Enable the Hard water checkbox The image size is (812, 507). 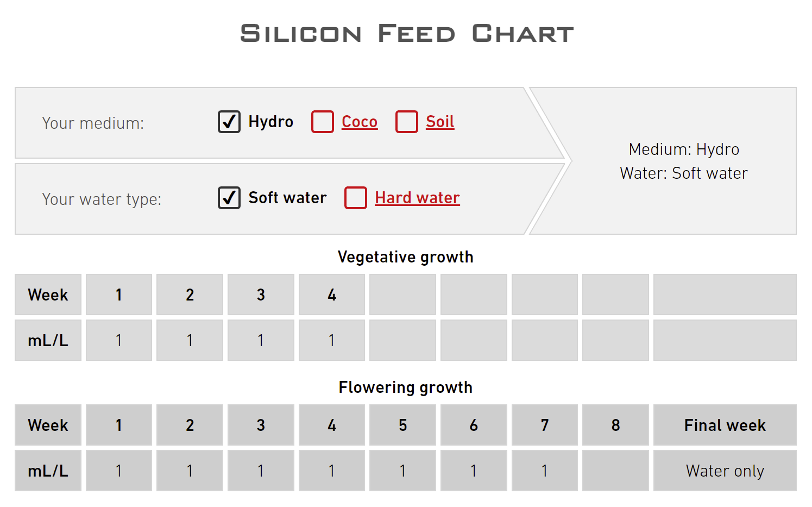click(x=356, y=198)
